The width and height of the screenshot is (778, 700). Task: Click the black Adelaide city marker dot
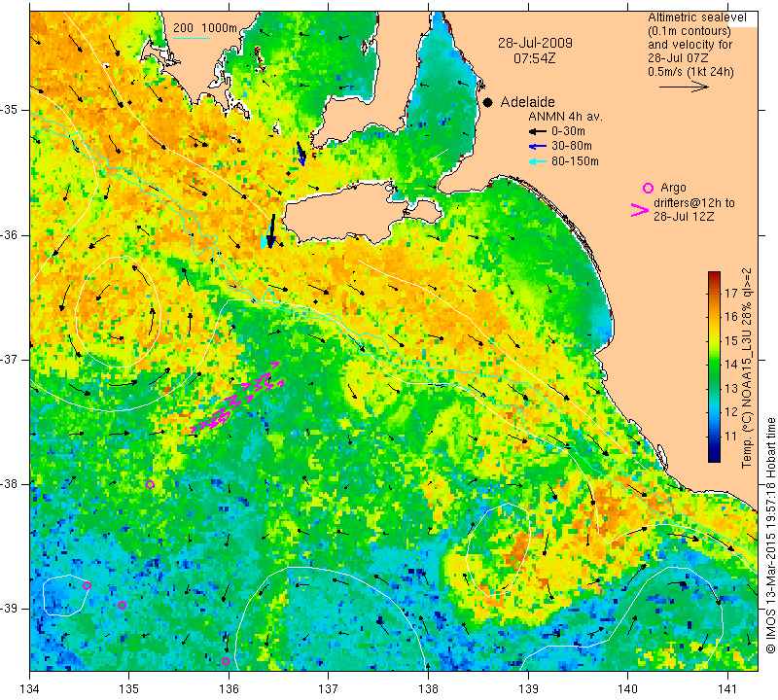(x=488, y=102)
